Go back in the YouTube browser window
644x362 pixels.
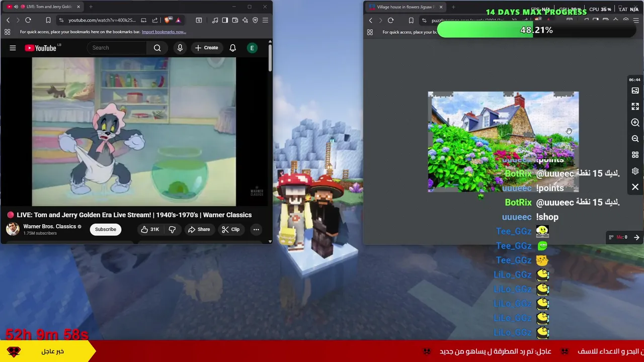tap(8, 20)
